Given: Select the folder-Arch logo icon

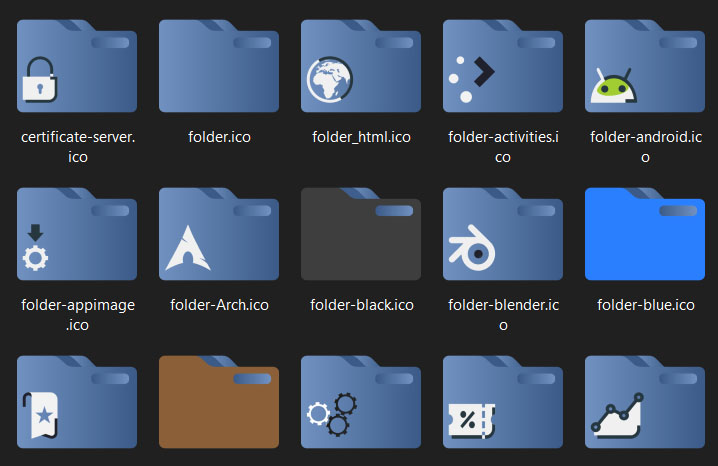Looking at the screenshot, I should [219, 234].
